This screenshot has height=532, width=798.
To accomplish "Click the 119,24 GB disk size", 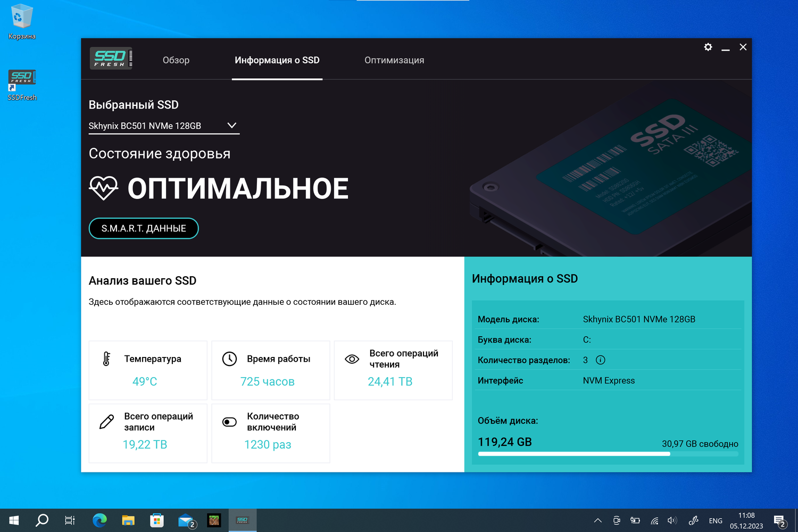I will (505, 442).
